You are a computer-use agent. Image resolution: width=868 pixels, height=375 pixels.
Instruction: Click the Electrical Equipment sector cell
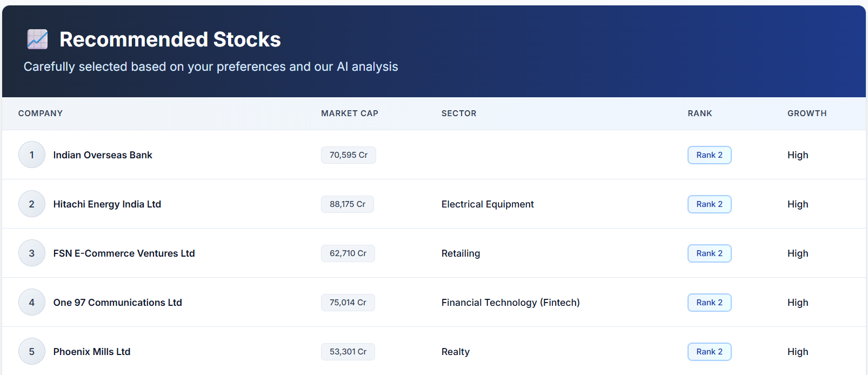point(488,204)
